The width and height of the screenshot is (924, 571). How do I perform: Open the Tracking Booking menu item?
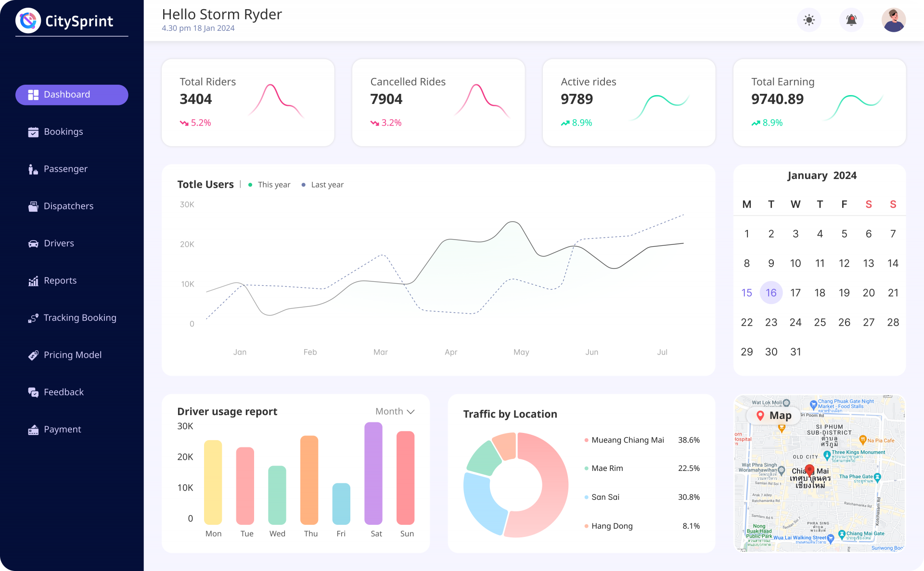click(x=79, y=317)
